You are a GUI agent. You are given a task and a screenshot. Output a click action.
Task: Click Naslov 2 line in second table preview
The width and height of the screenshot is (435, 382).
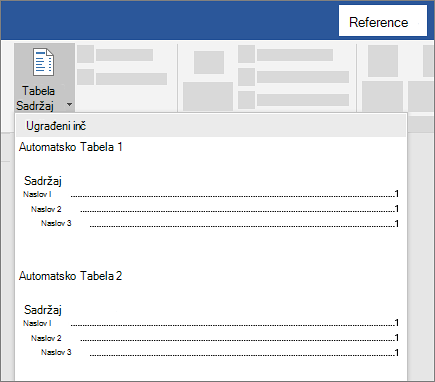point(215,338)
